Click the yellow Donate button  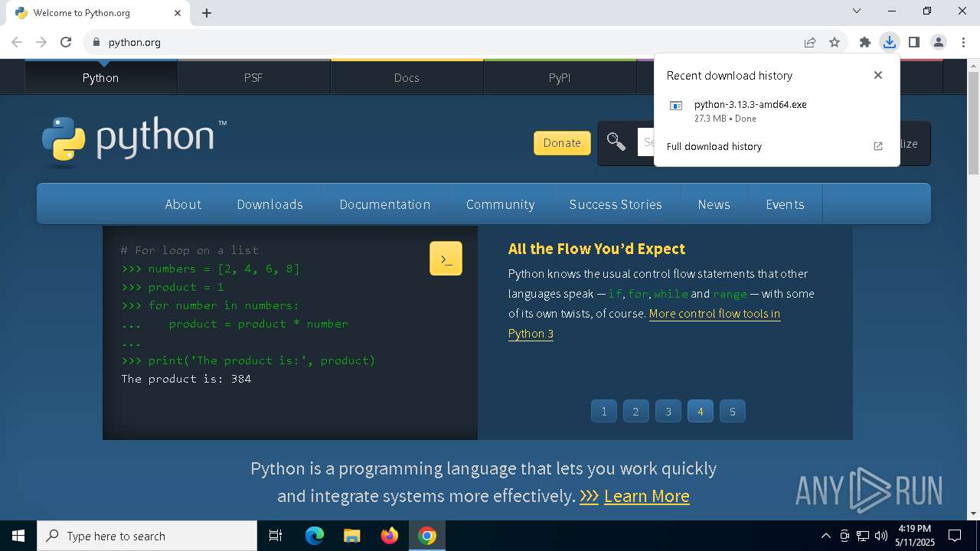point(562,142)
